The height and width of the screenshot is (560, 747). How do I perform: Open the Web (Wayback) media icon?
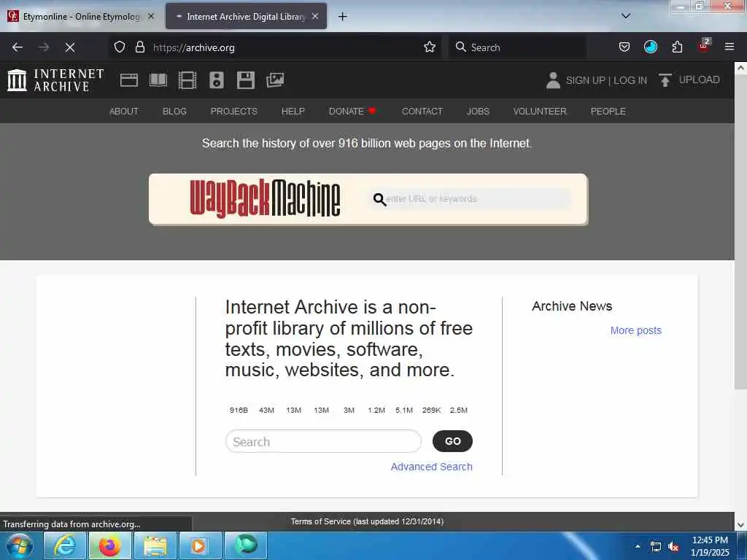pos(128,80)
